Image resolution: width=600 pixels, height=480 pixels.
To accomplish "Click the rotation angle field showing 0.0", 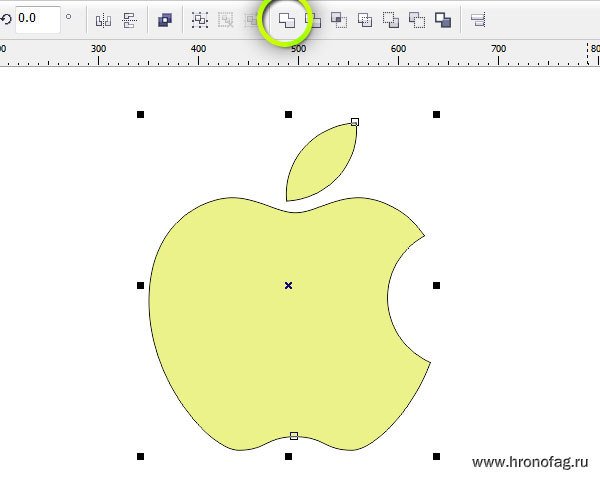I will pos(38,19).
